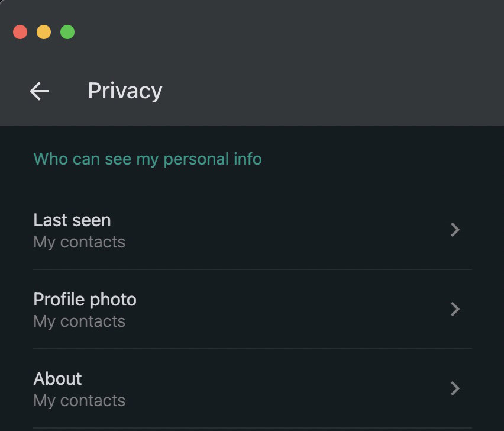Click the blank space in About row

pyautogui.click(x=284, y=389)
